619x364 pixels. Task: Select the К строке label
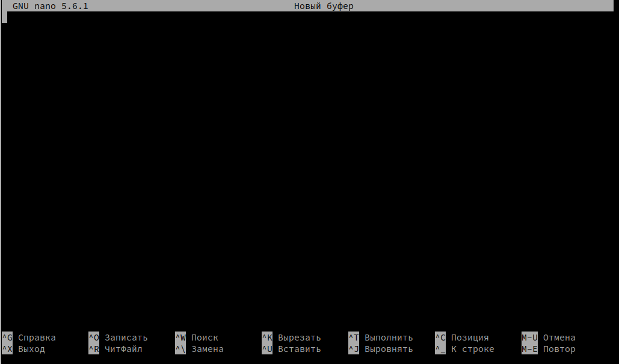[473, 349]
